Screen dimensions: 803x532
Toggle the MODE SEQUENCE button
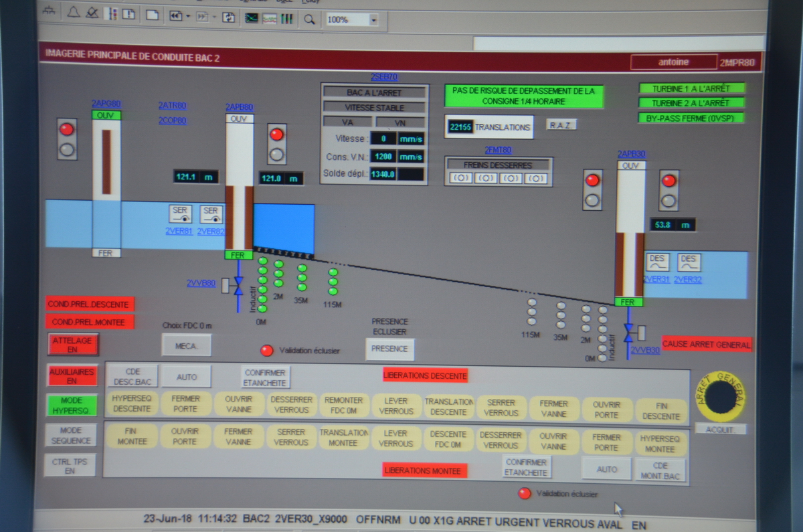[x=70, y=436]
